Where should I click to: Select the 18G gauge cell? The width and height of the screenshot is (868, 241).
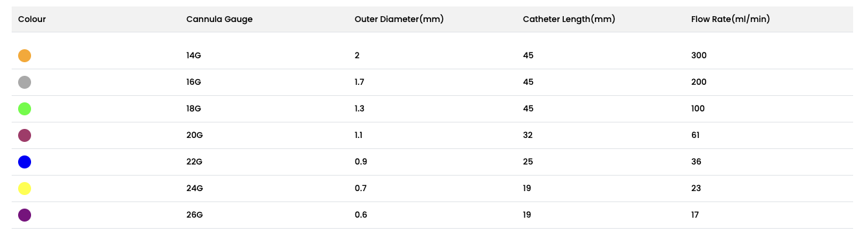pyautogui.click(x=194, y=109)
